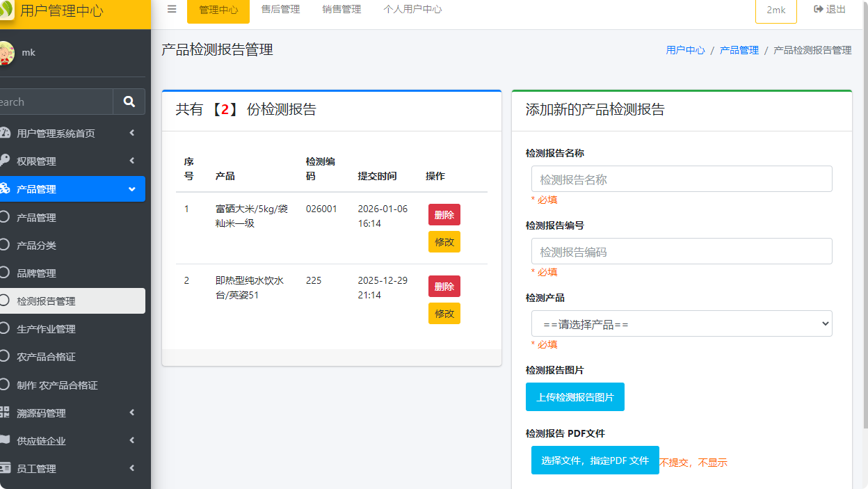
Task: Open the 个人用户中心 top tab
Action: pos(412,10)
